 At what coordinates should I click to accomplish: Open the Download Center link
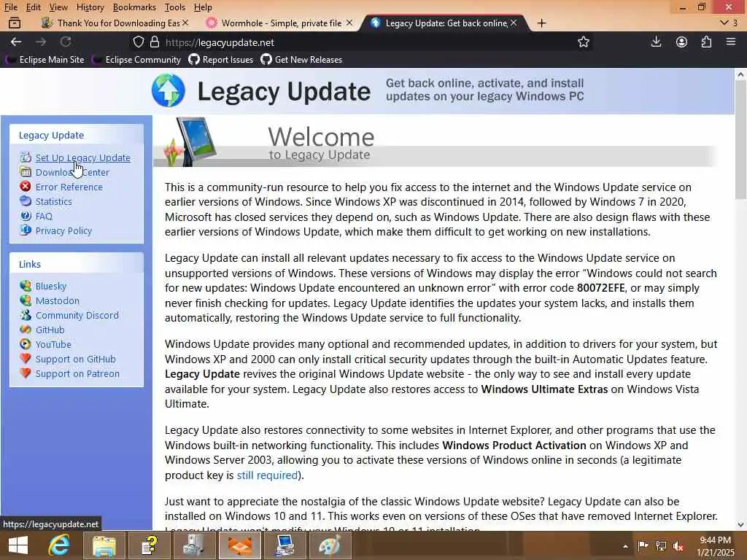click(x=72, y=172)
